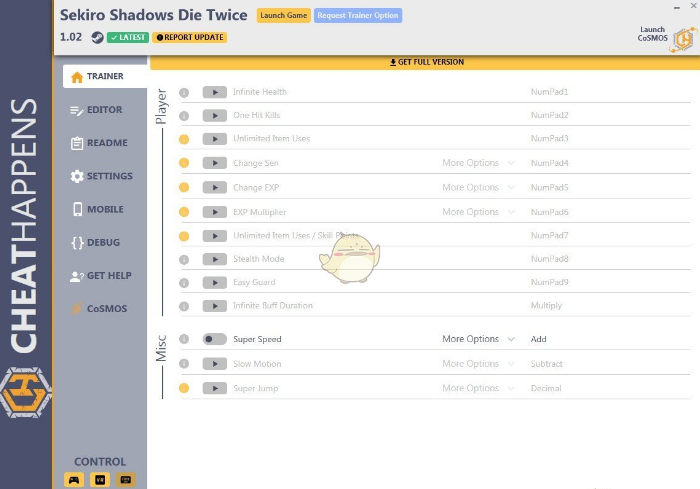Click the info icon beside Infinite Health
This screenshot has height=489, width=700.
(x=184, y=92)
